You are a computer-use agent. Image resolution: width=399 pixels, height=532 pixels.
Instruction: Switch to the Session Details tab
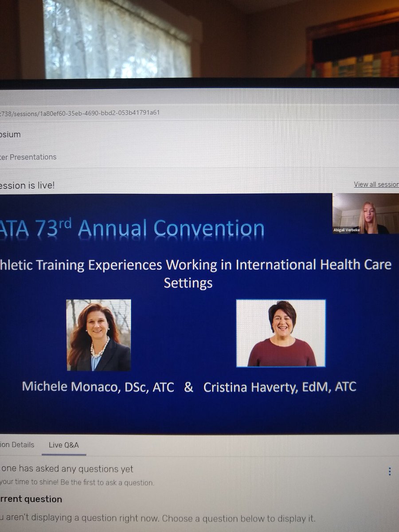pos(17,445)
